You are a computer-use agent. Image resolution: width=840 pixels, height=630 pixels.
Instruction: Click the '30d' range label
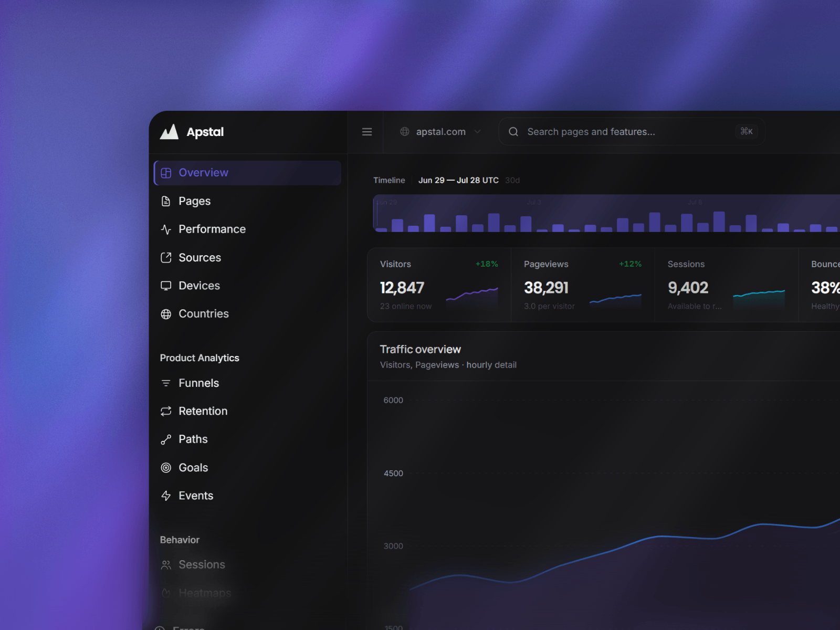[512, 180]
